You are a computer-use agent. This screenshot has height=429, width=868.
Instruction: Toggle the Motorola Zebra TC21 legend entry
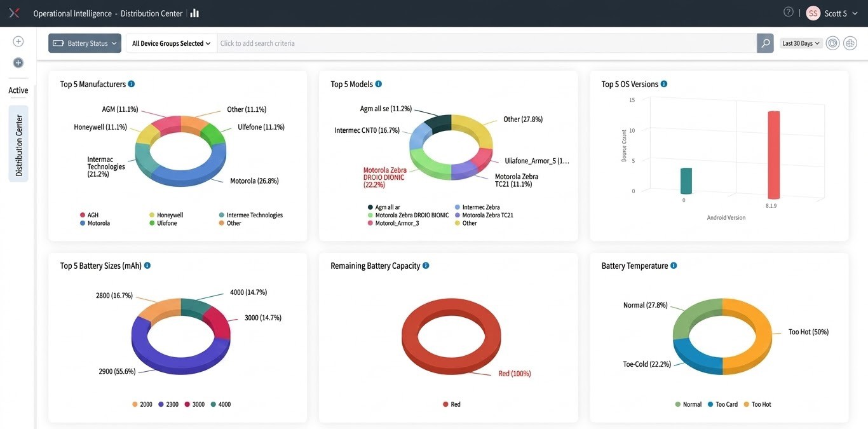click(x=484, y=215)
